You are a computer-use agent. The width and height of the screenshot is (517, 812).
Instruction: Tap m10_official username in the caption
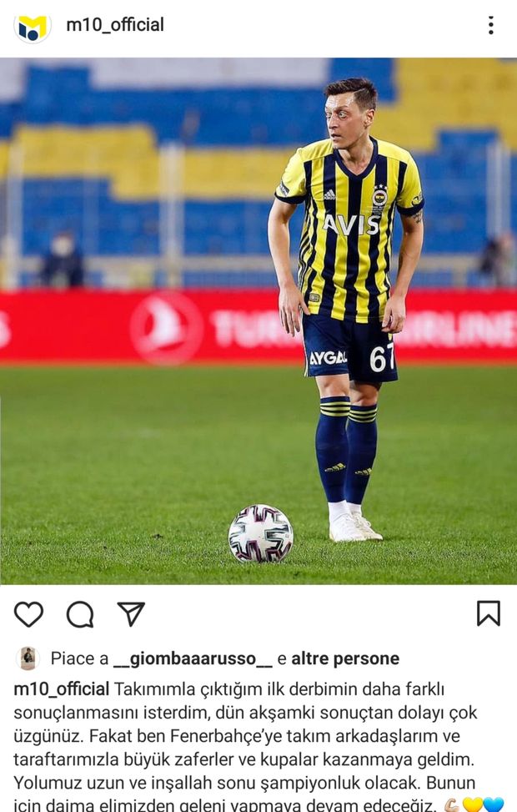click(61, 689)
